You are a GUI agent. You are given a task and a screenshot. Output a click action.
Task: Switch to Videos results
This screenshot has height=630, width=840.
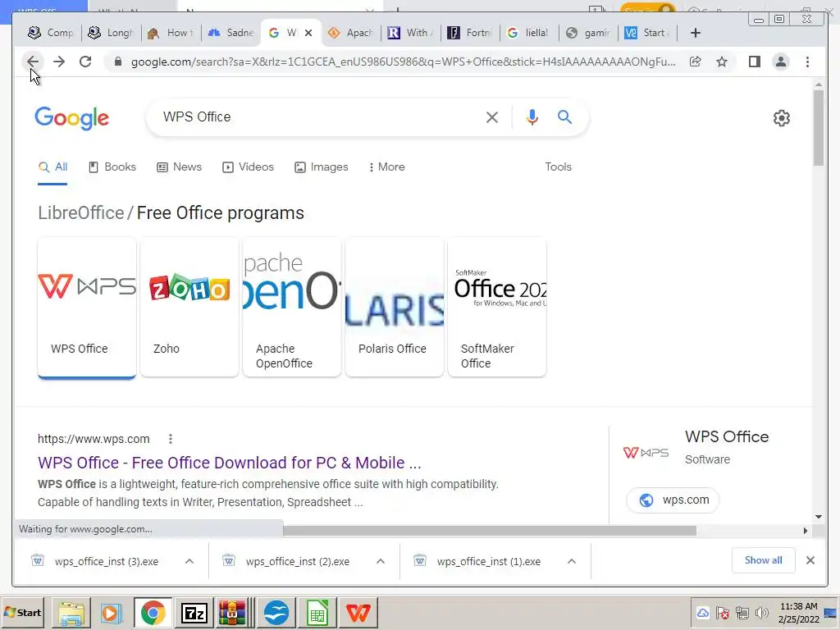tap(248, 167)
